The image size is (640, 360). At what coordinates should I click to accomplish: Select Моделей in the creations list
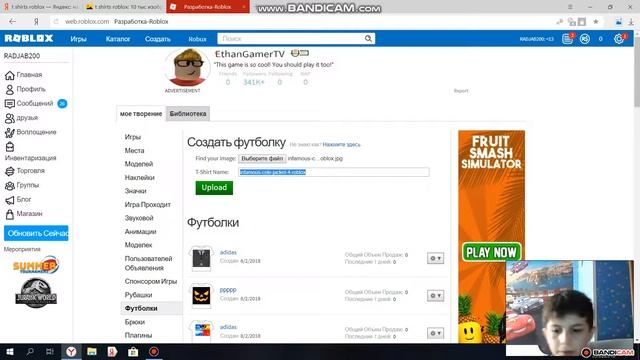click(139, 164)
